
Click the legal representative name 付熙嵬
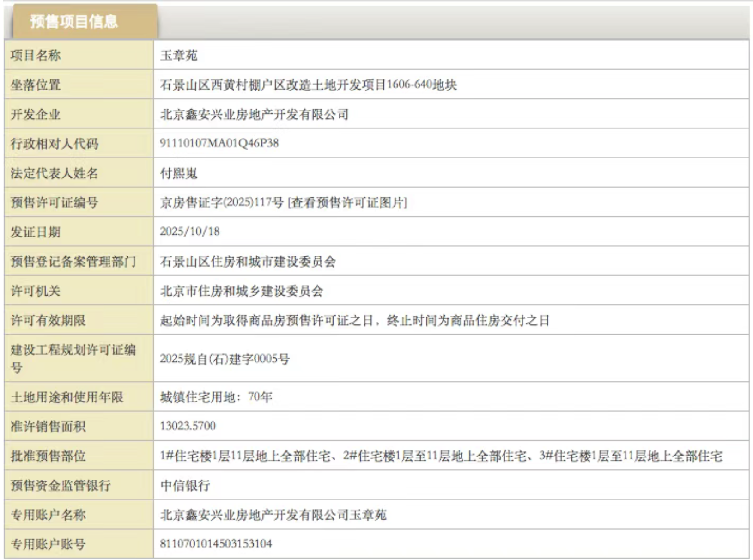tap(179, 173)
